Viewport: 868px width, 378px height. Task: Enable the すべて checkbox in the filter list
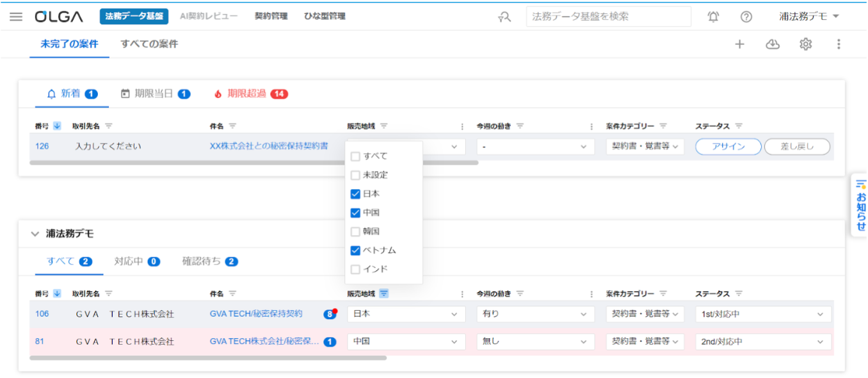pyautogui.click(x=355, y=156)
